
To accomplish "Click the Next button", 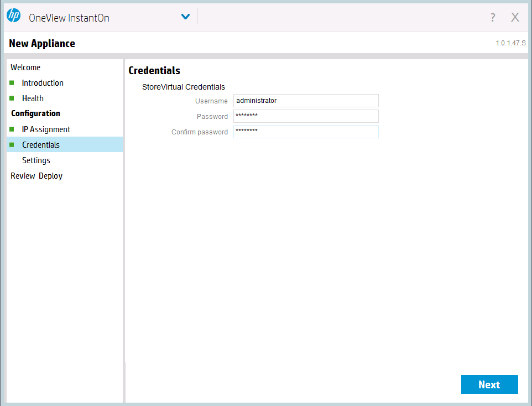I will pos(489,384).
